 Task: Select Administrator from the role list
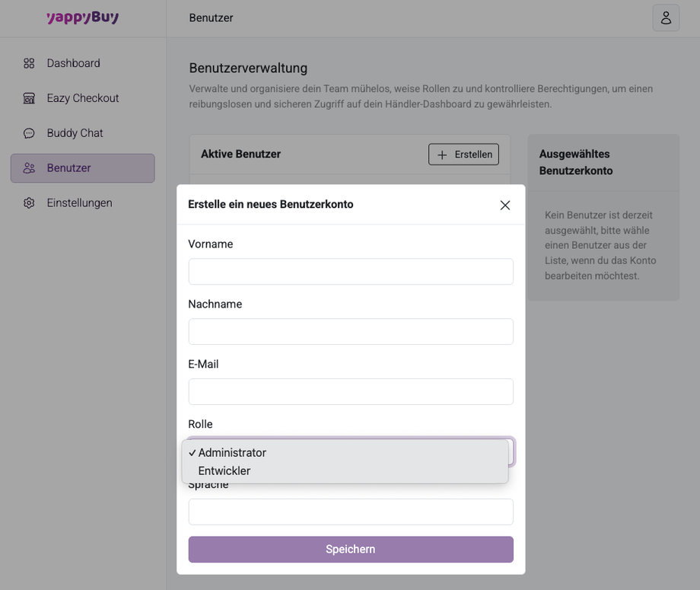[232, 453]
